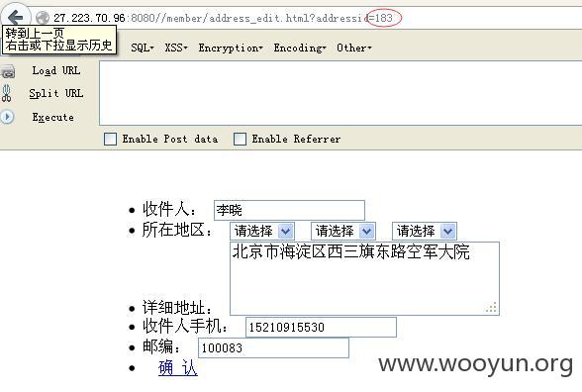Click the globe site identity icon
Image resolution: width=582 pixels, height=392 pixels.
point(43,18)
